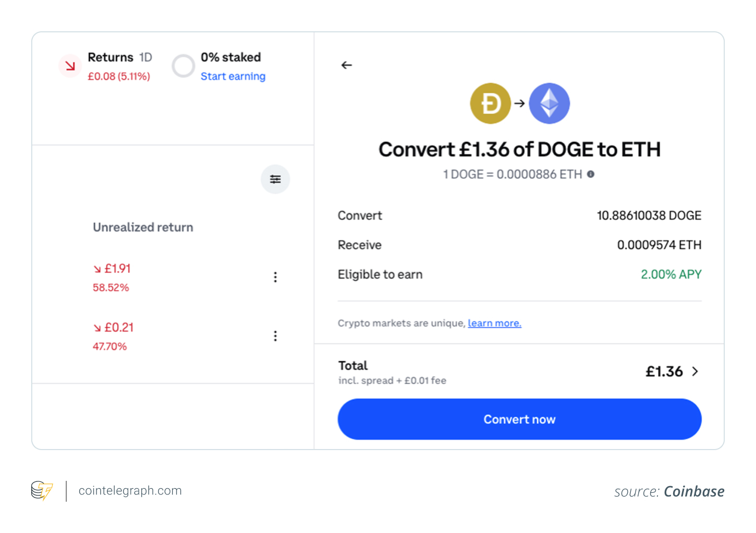Click the £1.36 total amount
Screen dimensions: 756x533
click(664, 371)
